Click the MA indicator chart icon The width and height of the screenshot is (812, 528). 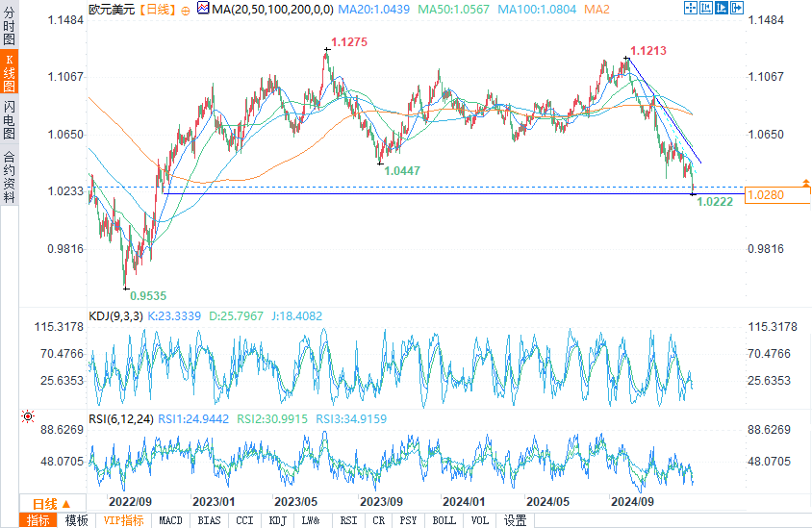coord(204,8)
